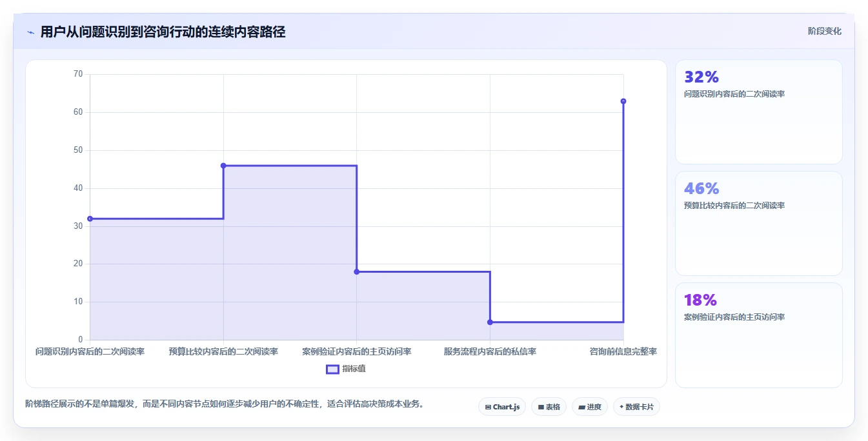Click the 32% stat card value
The image size is (868, 441).
click(x=701, y=77)
